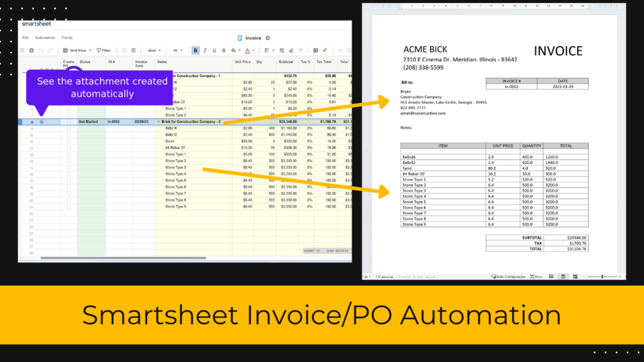The width and height of the screenshot is (644, 362).
Task: Check Create PO box in row 11
Action: (x=69, y=141)
